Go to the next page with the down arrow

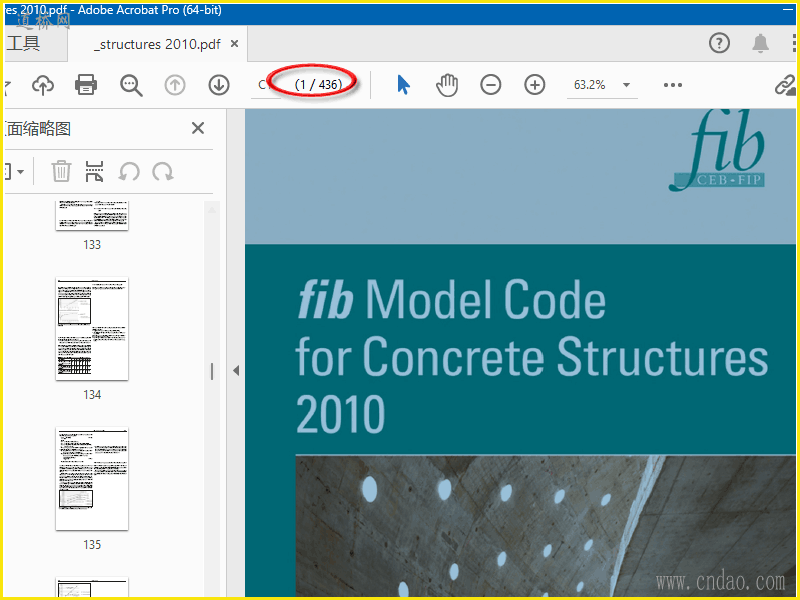tap(219, 85)
